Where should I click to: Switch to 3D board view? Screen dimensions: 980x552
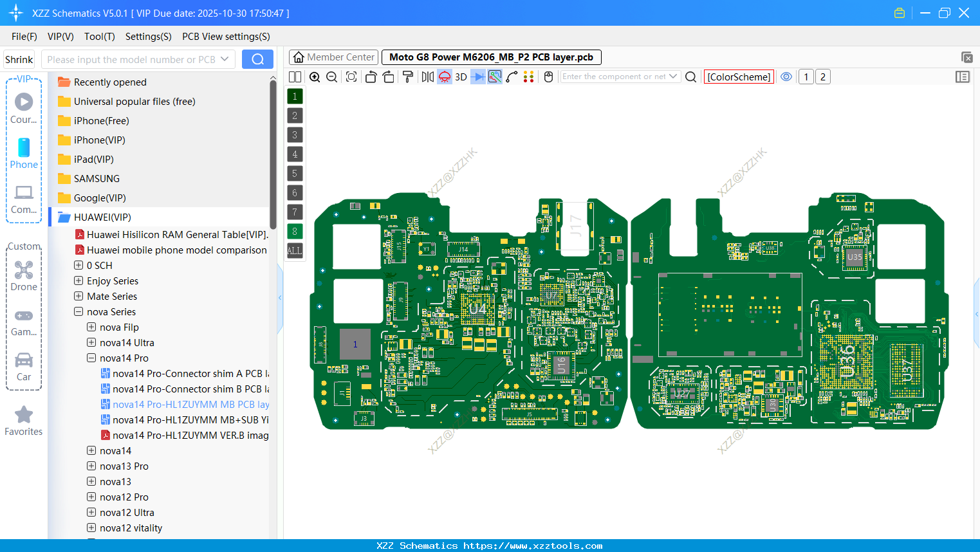(x=461, y=77)
